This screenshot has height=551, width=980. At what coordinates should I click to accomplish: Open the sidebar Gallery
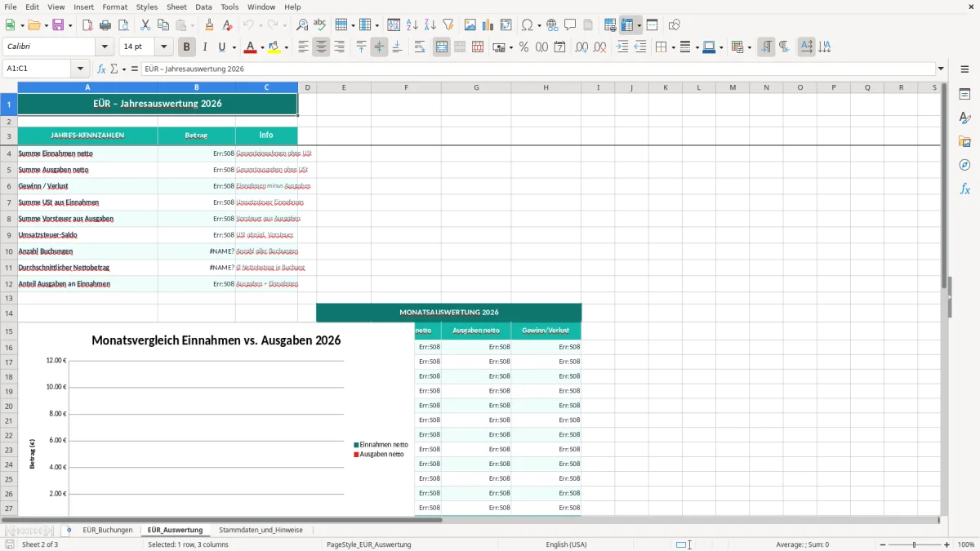(964, 141)
